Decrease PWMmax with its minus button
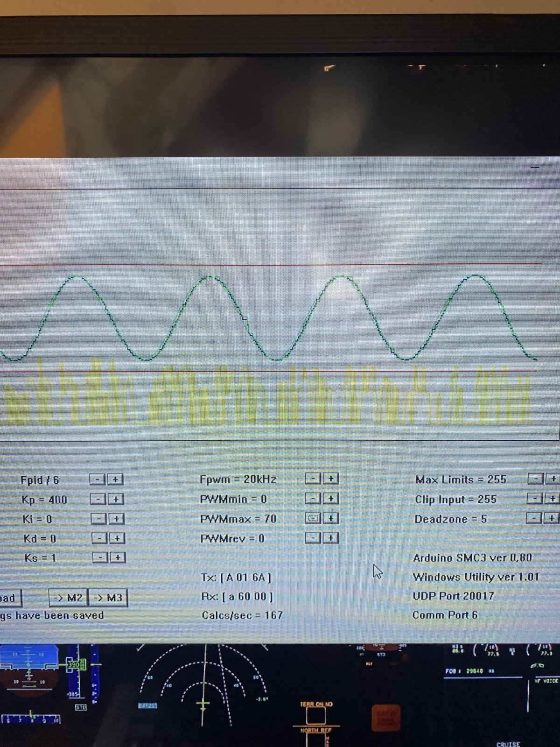 (313, 518)
